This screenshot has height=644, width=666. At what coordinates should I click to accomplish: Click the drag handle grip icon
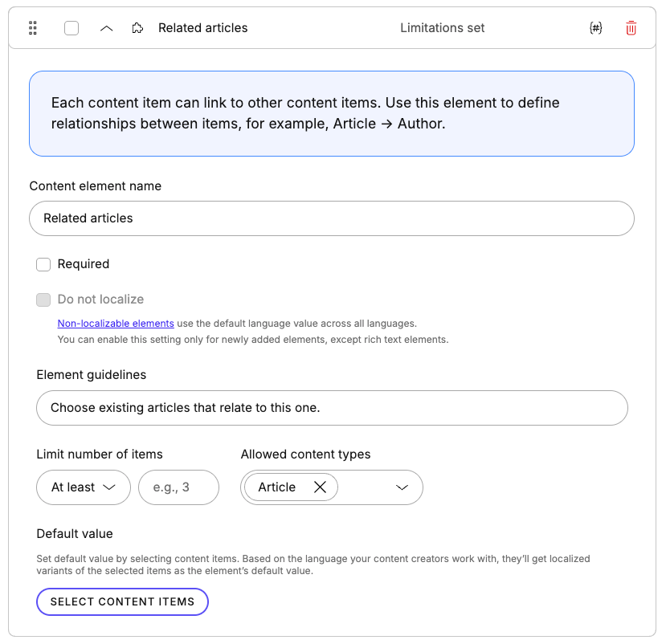coord(32,27)
